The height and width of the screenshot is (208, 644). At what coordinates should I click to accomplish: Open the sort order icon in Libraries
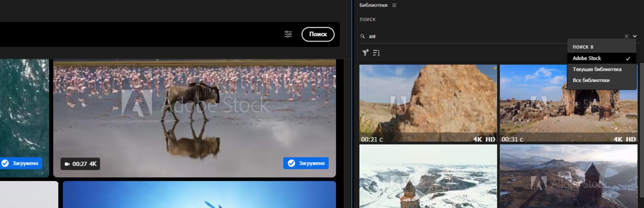[x=376, y=53]
